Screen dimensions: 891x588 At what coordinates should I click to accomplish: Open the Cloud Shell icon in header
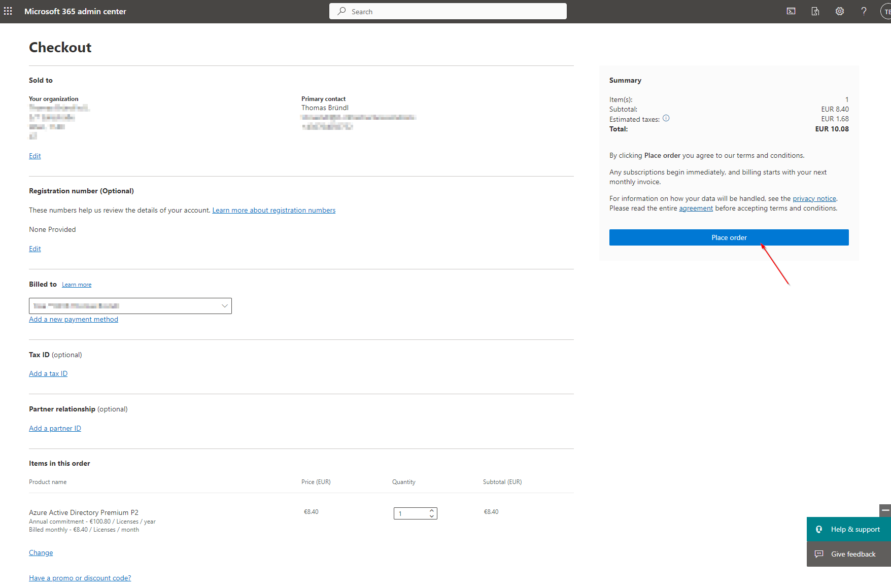791,11
